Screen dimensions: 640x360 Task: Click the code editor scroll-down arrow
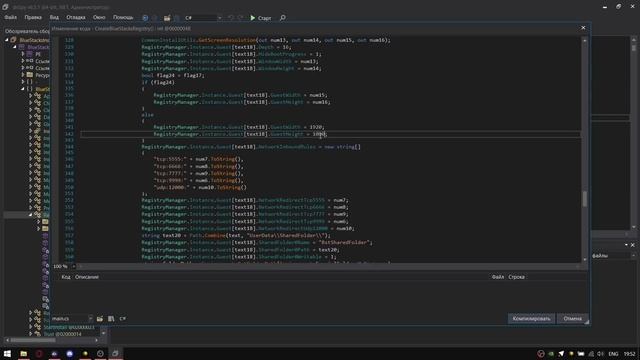click(584, 259)
